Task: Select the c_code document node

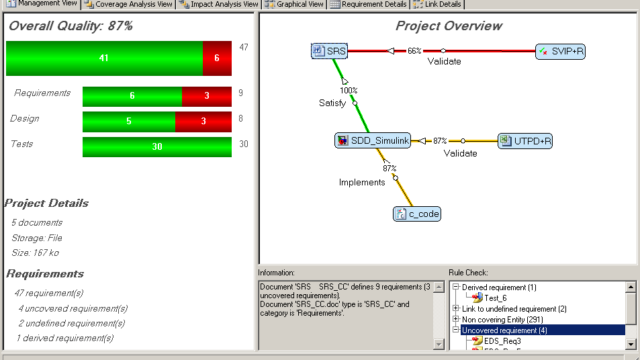Action: pyautogui.click(x=417, y=214)
